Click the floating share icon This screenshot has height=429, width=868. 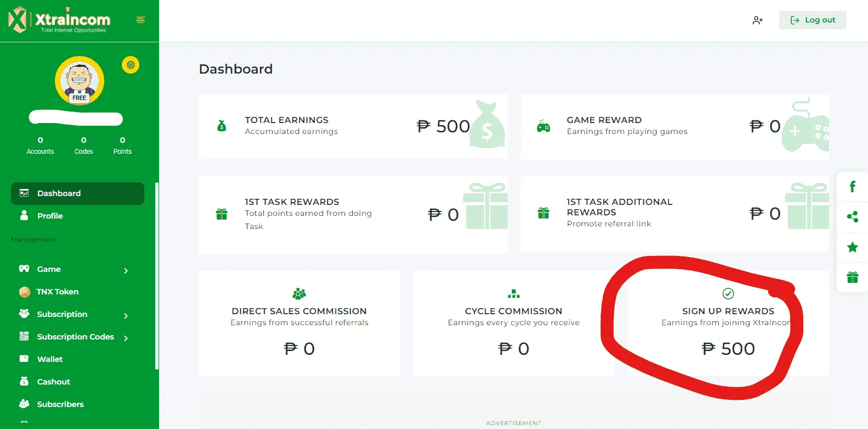(x=853, y=217)
